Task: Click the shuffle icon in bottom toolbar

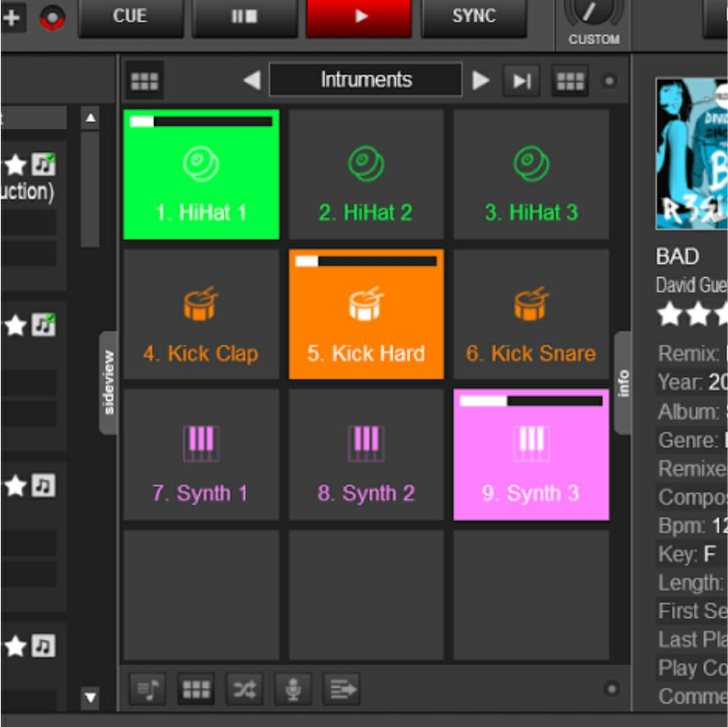Action: (244, 688)
